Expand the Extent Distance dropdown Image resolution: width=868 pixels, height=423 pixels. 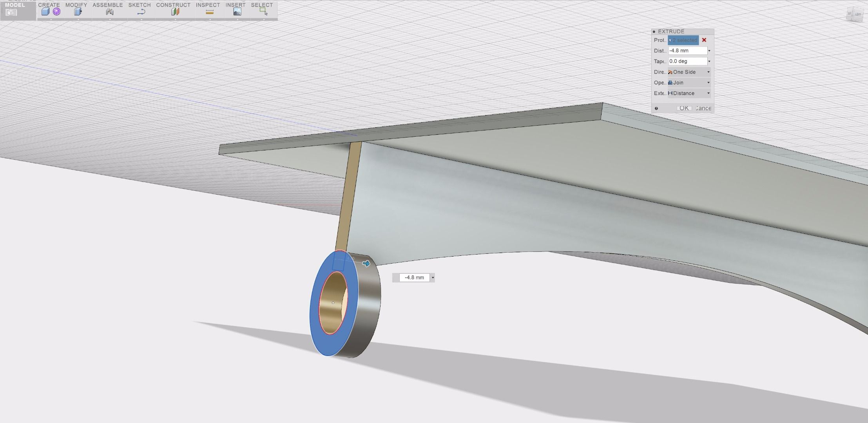(x=709, y=93)
